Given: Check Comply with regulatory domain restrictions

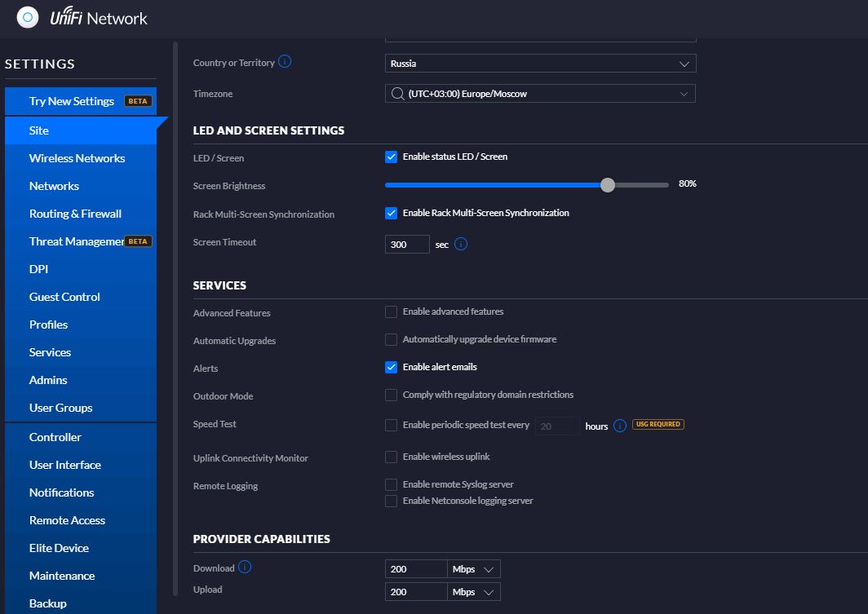Looking at the screenshot, I should (392, 395).
